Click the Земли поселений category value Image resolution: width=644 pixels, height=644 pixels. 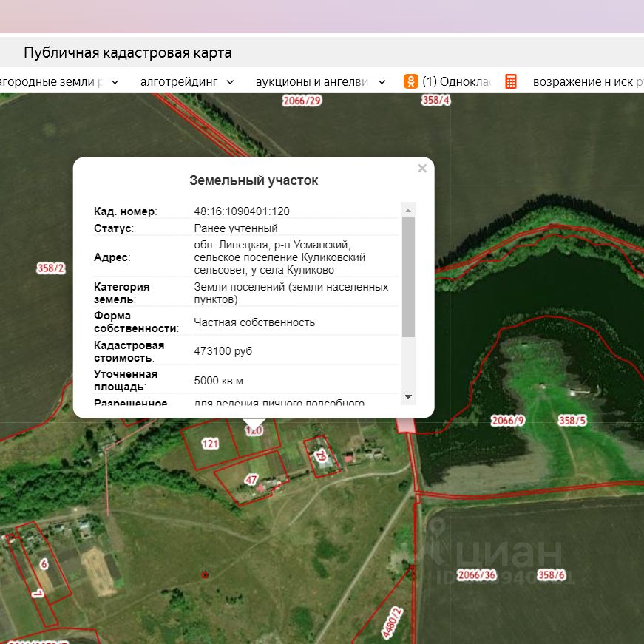(x=291, y=293)
